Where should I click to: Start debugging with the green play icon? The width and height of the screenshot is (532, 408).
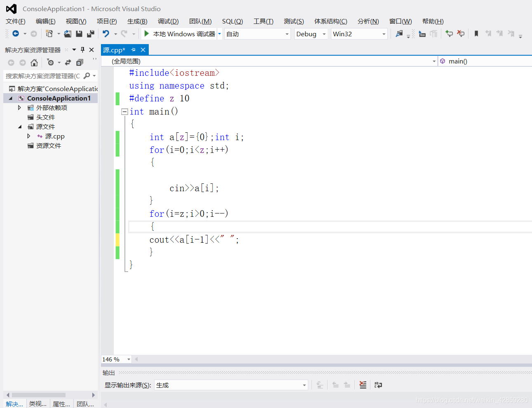[146, 34]
